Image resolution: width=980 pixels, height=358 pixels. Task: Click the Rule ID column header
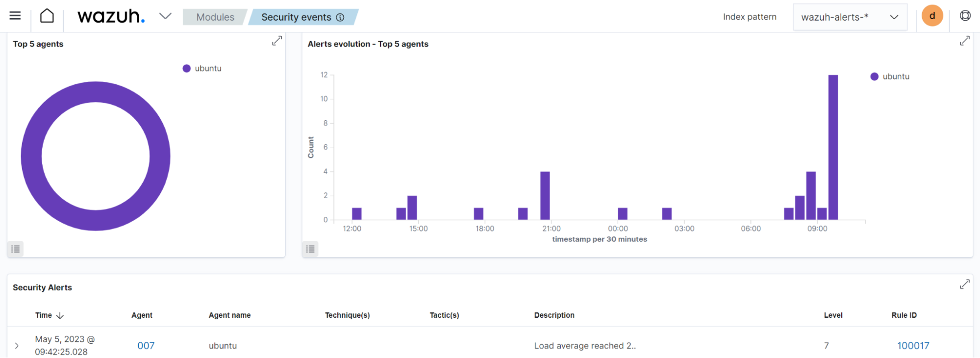904,315
